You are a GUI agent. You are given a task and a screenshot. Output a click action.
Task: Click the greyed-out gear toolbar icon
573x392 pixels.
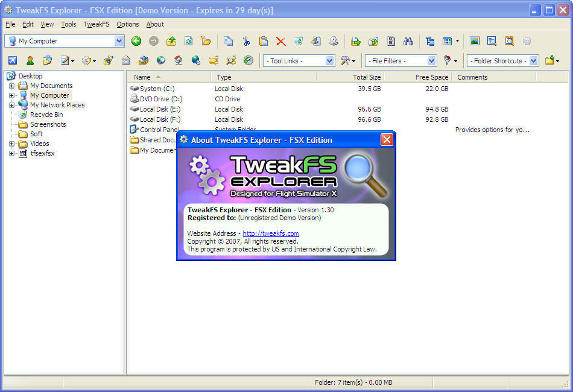click(527, 41)
